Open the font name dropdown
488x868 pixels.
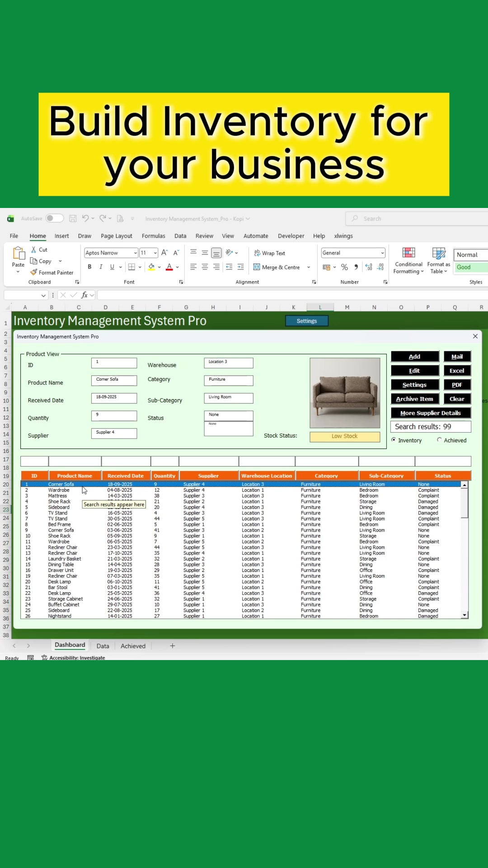click(135, 253)
